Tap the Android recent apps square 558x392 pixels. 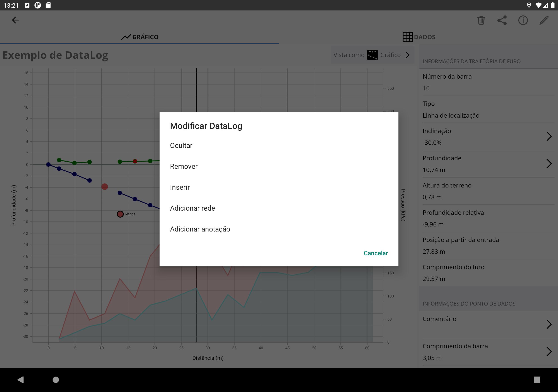537,380
